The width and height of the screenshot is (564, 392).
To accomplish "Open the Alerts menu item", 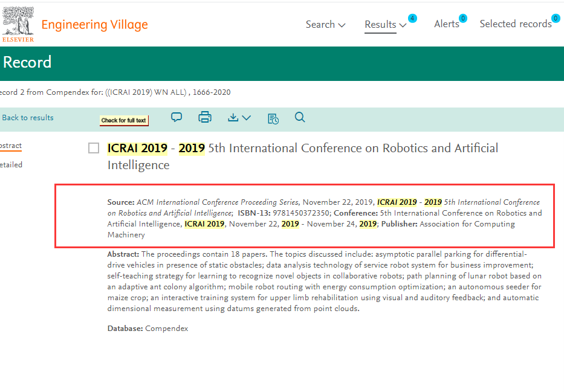I will click(446, 24).
